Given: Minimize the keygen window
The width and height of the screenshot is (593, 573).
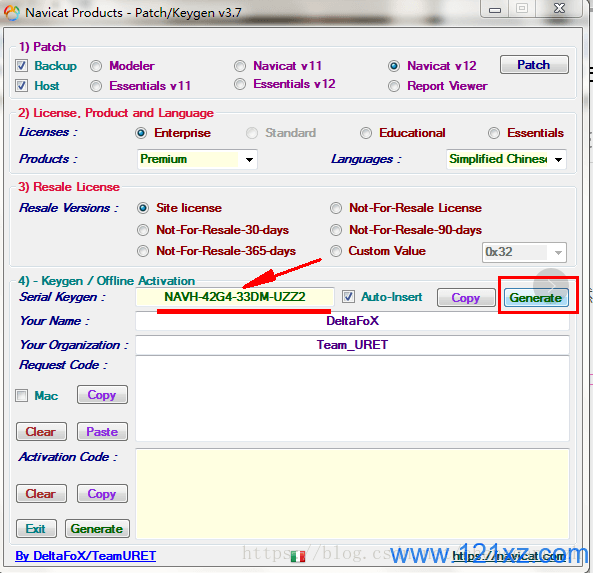Looking at the screenshot, I should [x=495, y=9].
